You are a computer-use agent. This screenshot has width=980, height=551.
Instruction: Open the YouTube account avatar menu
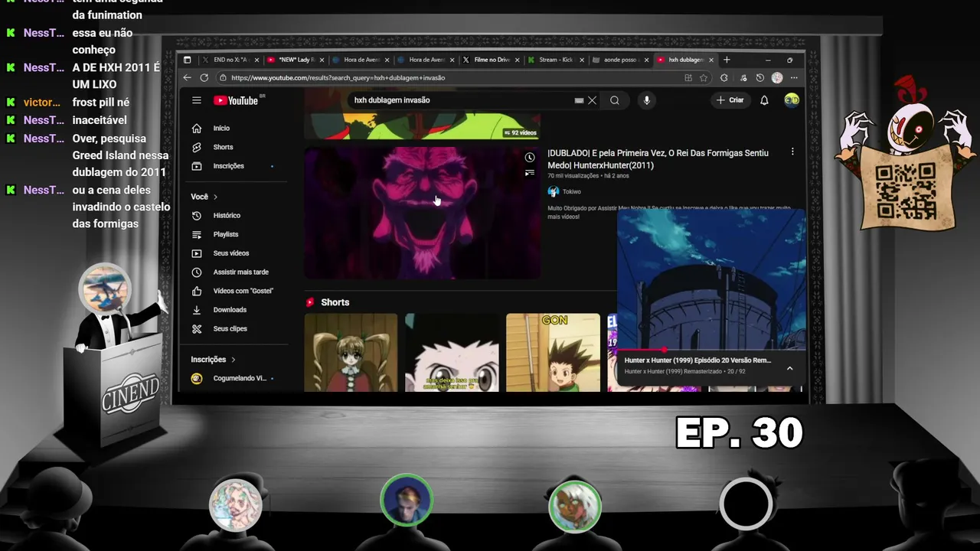[x=792, y=100]
